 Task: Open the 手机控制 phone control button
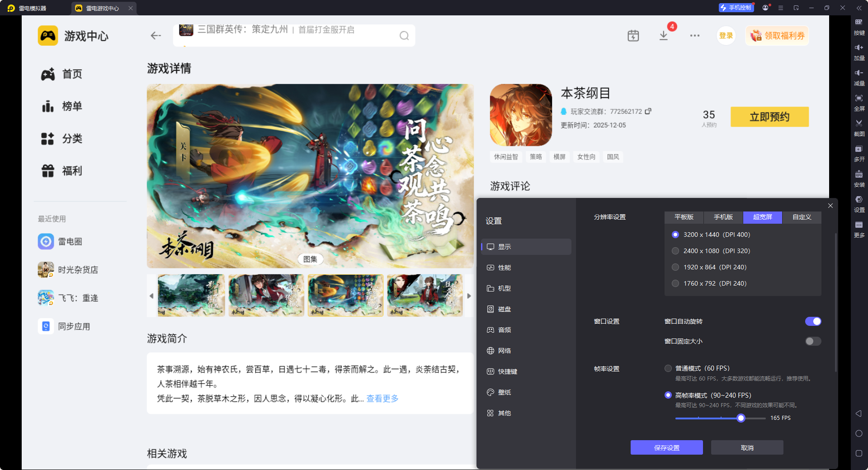point(736,8)
